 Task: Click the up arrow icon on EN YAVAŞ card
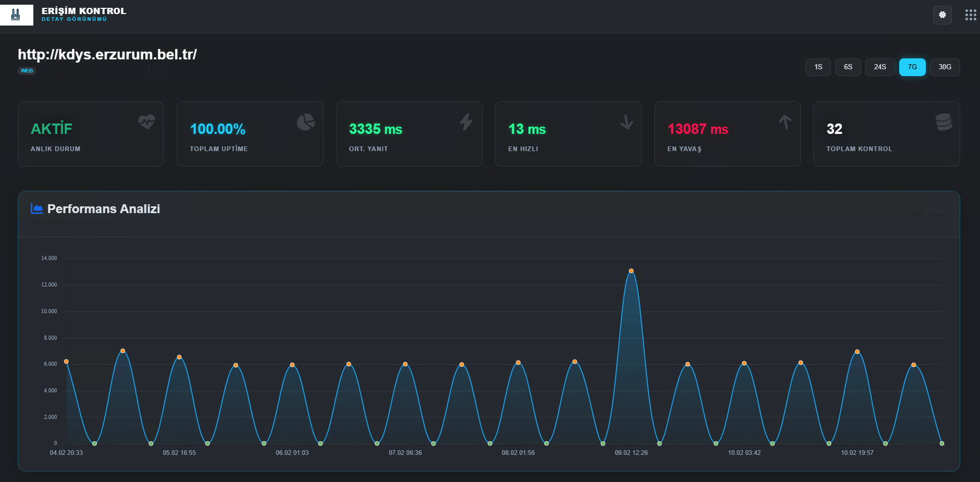click(785, 122)
